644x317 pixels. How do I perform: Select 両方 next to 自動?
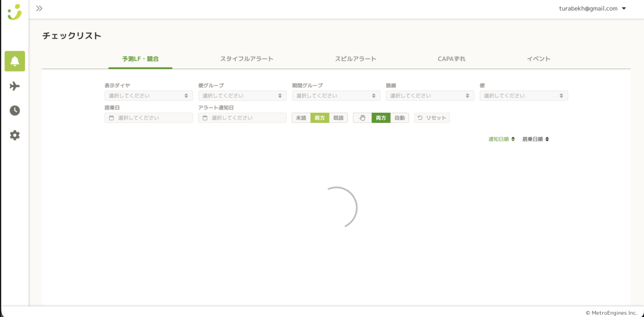coord(381,118)
